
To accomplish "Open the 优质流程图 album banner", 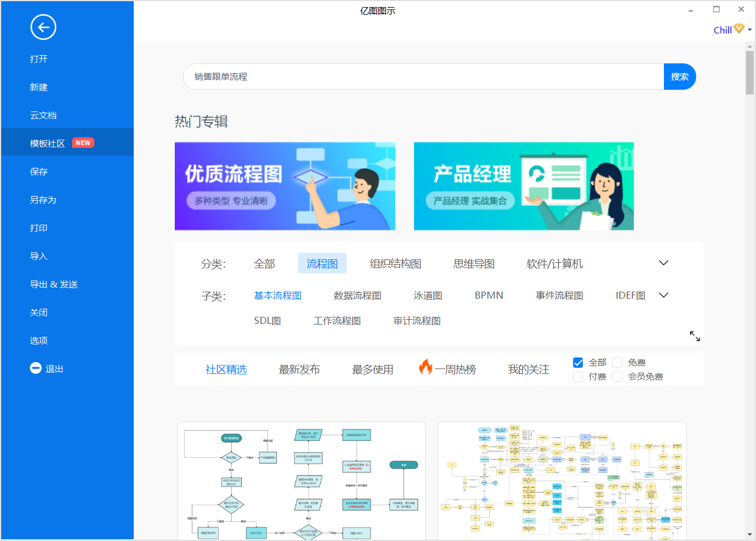I will [x=285, y=186].
